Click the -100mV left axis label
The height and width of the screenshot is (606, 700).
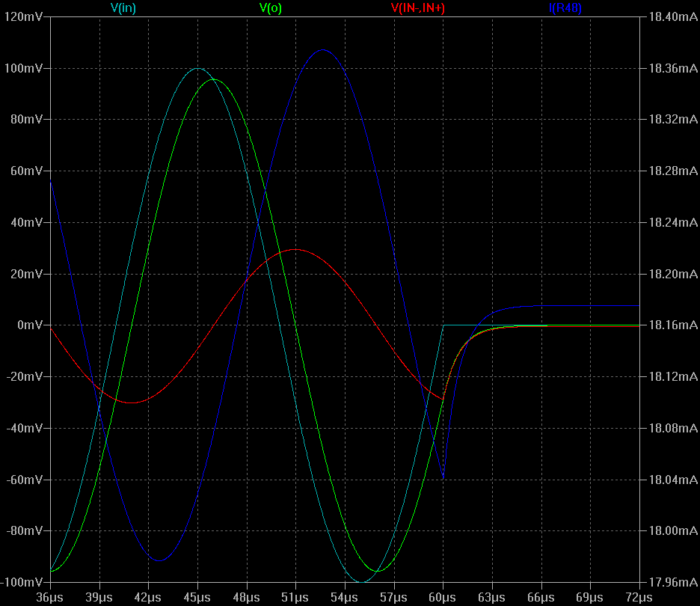[x=22, y=582]
